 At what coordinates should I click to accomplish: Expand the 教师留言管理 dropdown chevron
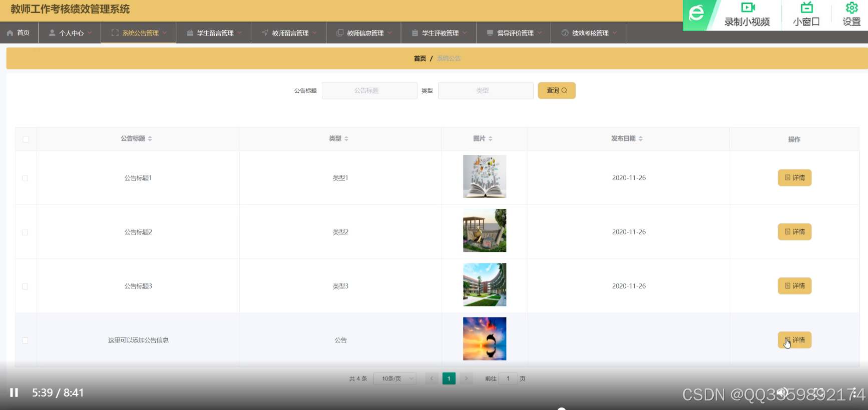tap(314, 33)
